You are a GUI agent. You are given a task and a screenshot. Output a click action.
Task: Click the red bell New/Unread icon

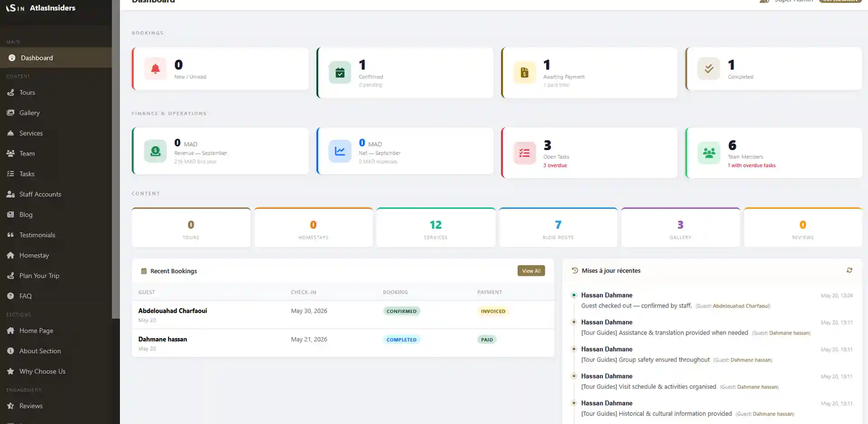pyautogui.click(x=155, y=69)
